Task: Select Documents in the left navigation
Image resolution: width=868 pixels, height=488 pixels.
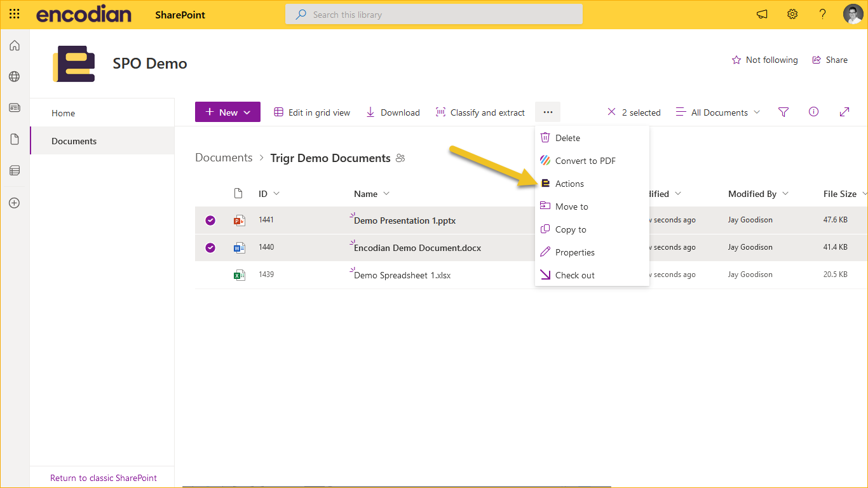Action: tap(102, 141)
